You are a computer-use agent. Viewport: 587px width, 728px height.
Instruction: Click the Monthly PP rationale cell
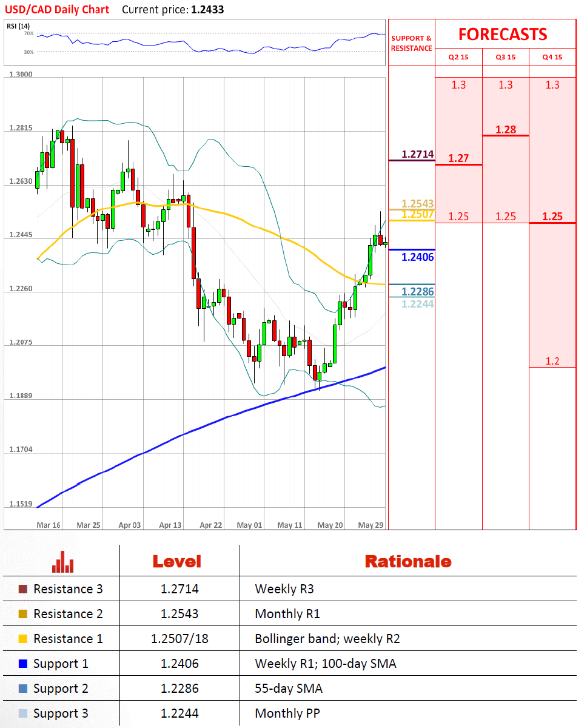click(x=288, y=713)
